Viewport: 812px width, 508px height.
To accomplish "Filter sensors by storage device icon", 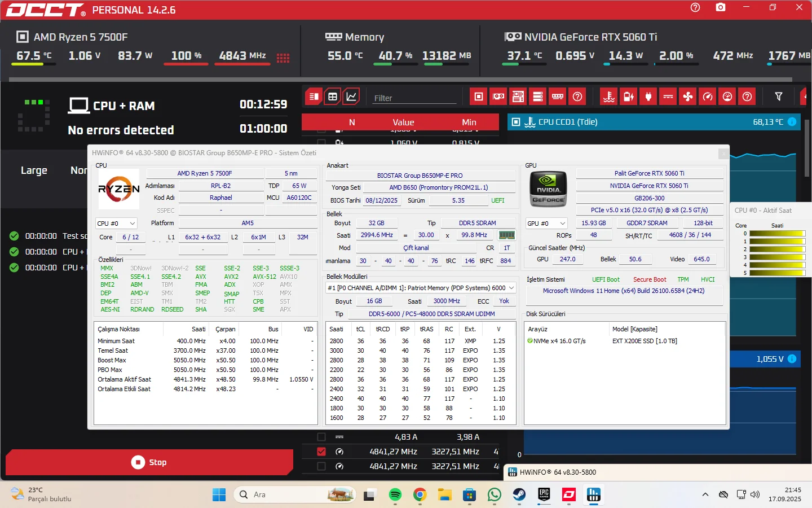I will [x=538, y=97].
